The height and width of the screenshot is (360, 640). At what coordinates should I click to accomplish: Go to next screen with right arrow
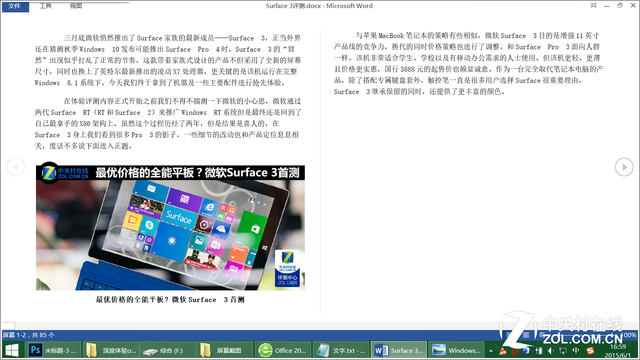click(x=624, y=167)
